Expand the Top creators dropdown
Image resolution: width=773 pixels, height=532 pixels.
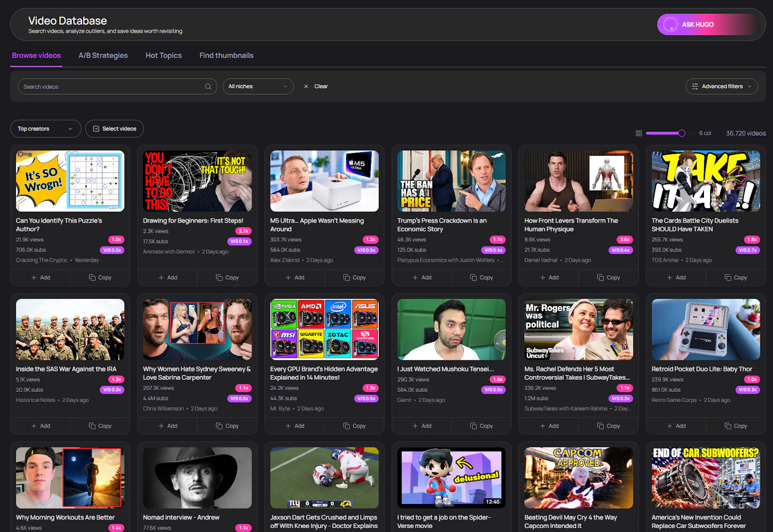point(45,129)
